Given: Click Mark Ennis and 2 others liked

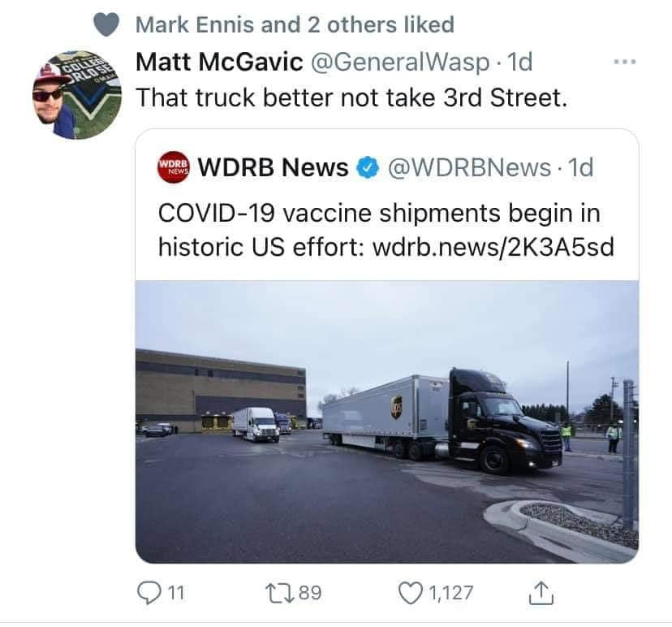Looking at the screenshot, I should click(295, 24).
